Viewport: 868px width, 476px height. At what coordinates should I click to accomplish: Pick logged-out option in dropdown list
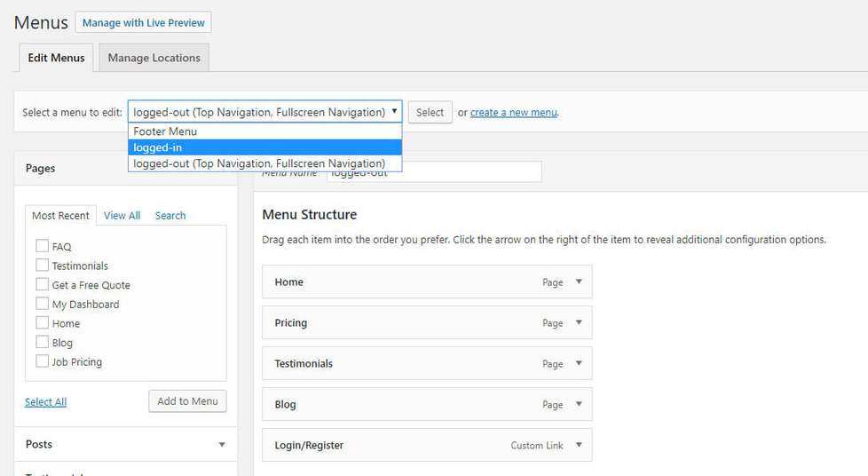pos(264,163)
